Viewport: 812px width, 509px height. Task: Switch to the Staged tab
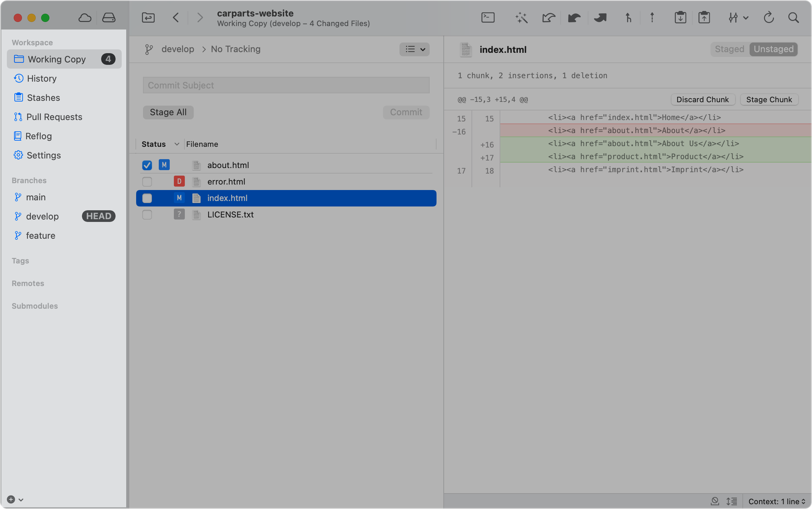(x=729, y=49)
